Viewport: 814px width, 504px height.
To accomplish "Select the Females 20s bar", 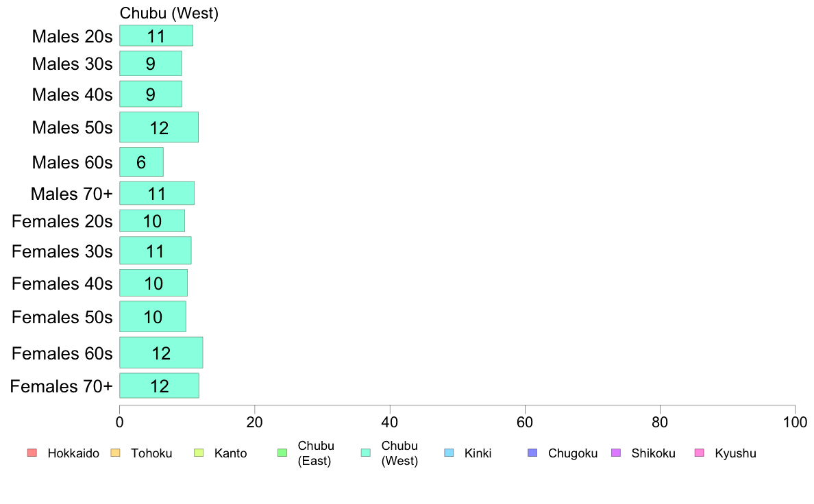I will pos(152,221).
